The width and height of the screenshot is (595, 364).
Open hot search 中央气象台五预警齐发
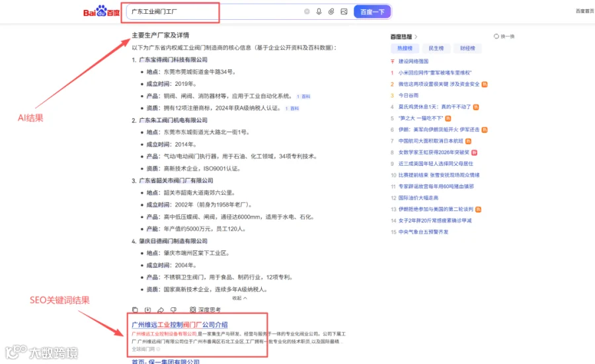[424, 232]
